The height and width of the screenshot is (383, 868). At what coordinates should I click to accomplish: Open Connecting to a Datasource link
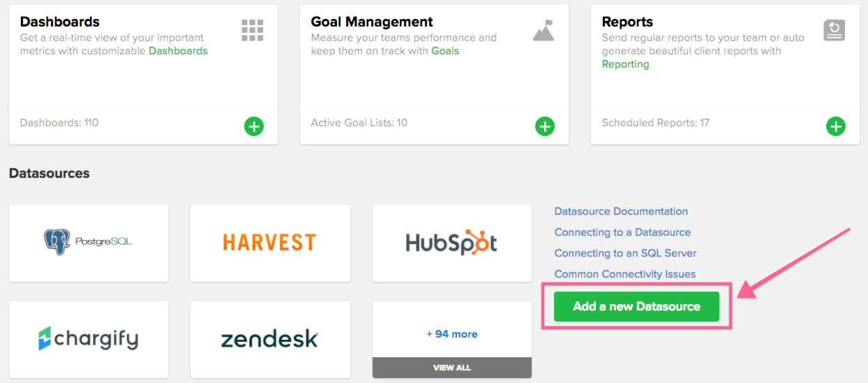[622, 232]
